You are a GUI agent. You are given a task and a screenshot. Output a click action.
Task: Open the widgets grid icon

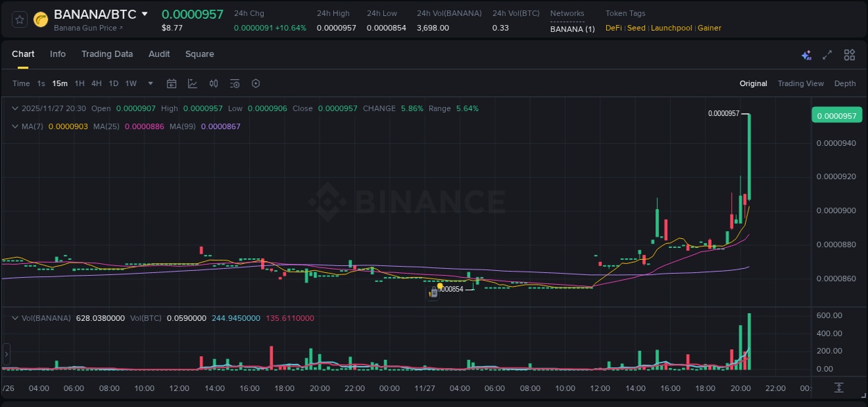(x=849, y=54)
